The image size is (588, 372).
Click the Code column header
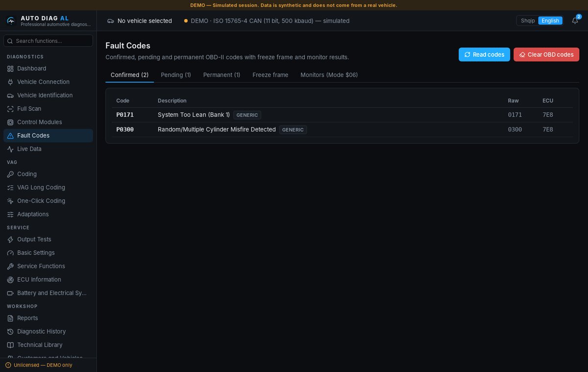point(123,100)
